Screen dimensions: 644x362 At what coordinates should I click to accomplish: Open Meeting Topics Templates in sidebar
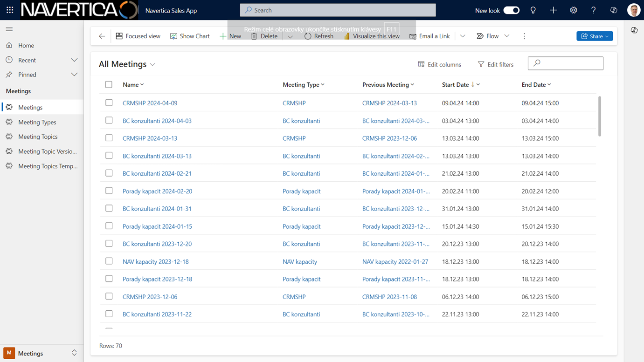pos(42,166)
